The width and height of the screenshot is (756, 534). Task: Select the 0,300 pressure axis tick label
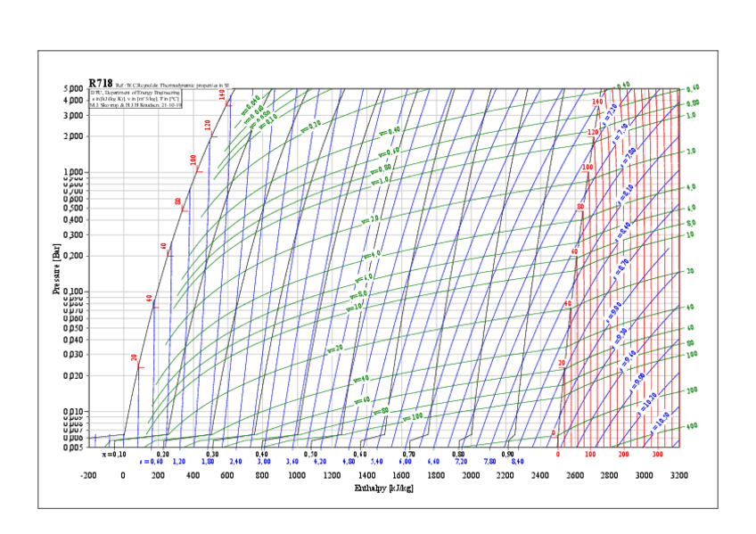point(73,235)
